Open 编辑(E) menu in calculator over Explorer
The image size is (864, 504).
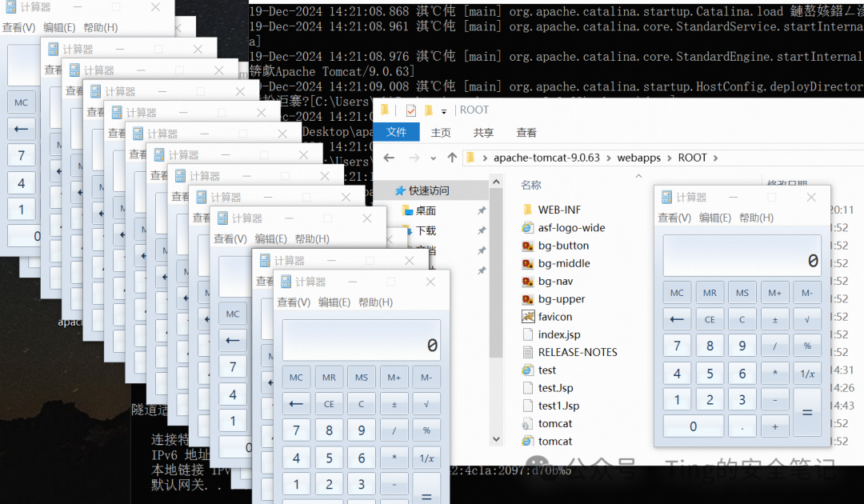coord(715,218)
